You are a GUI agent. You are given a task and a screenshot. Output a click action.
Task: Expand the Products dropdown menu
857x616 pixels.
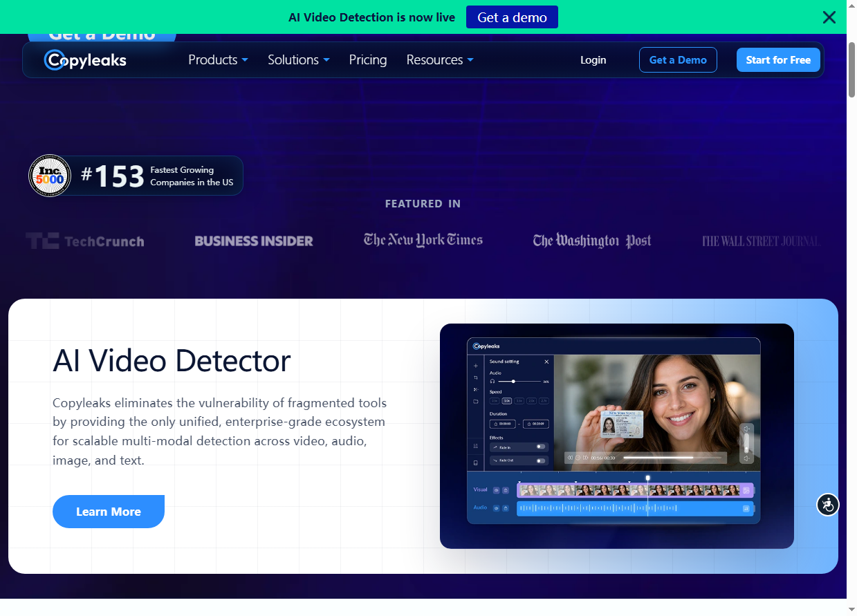(218, 60)
